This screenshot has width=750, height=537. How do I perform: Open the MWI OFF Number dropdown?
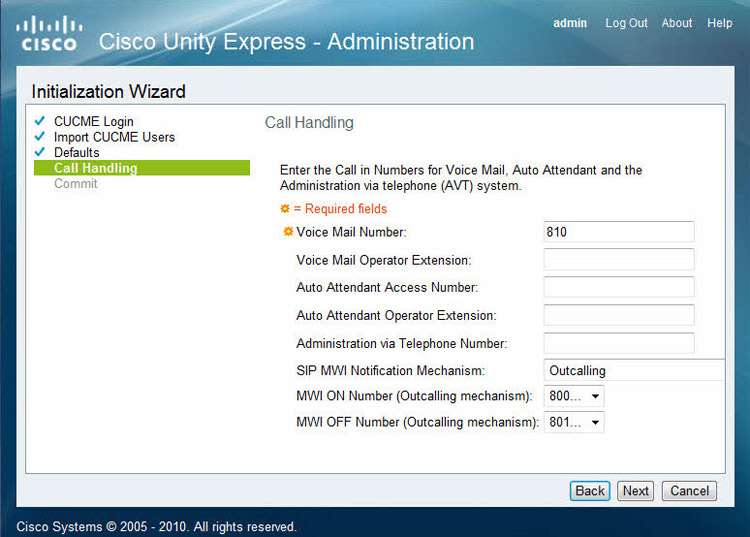pyautogui.click(x=574, y=422)
